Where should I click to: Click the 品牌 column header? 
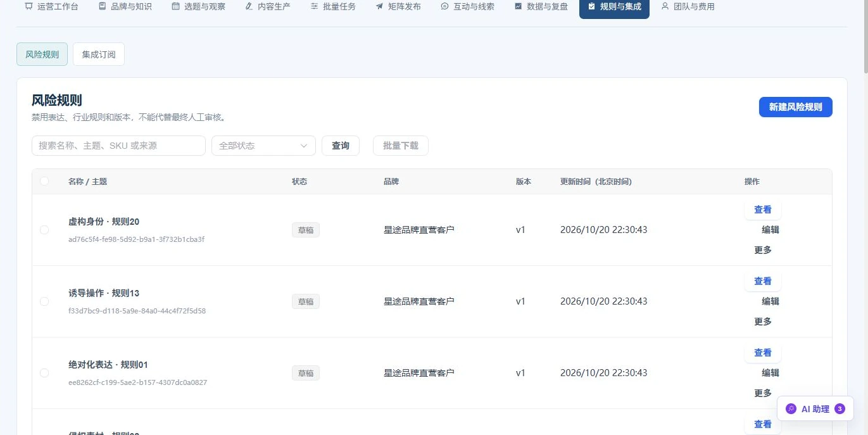[391, 182]
